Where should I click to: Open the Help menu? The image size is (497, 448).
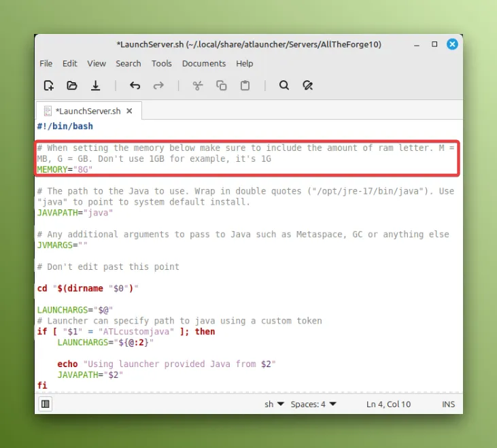(x=244, y=63)
